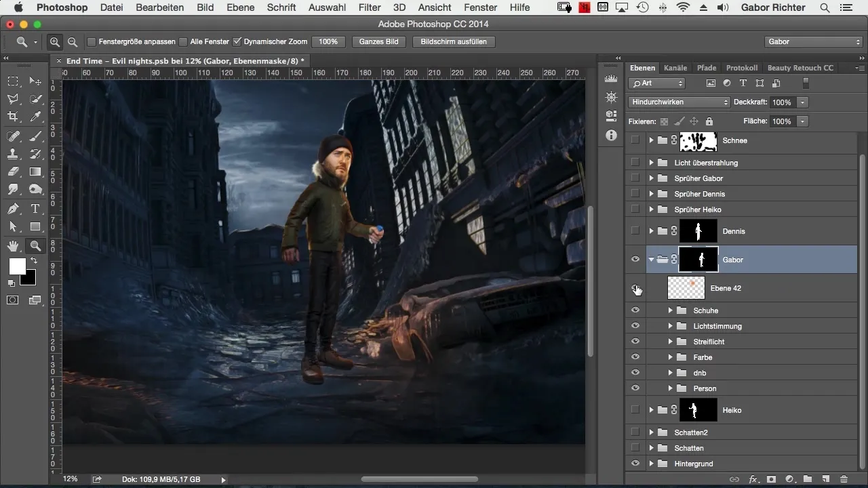The image size is (868, 488).
Task: Open the Info panel icon
Action: point(611,135)
